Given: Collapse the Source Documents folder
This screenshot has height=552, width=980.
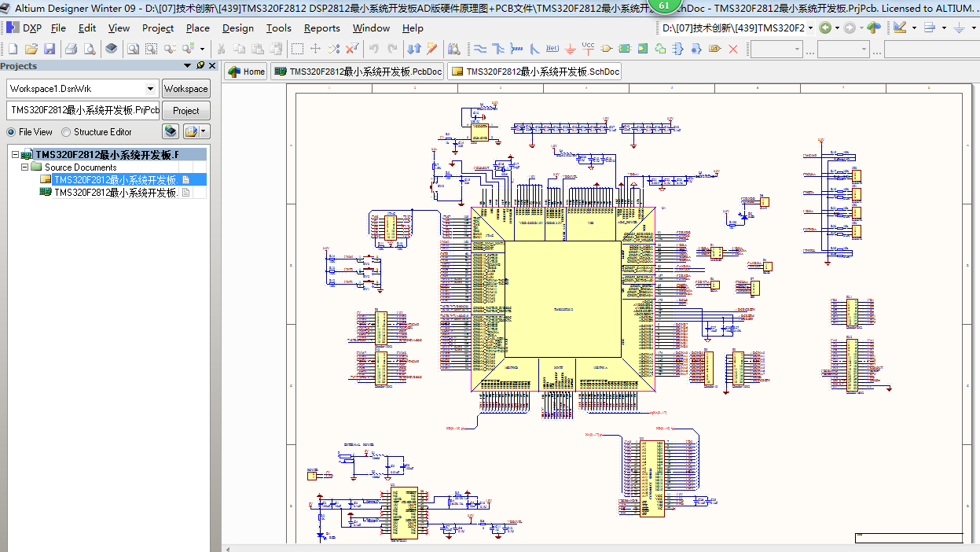Looking at the screenshot, I should (24, 167).
